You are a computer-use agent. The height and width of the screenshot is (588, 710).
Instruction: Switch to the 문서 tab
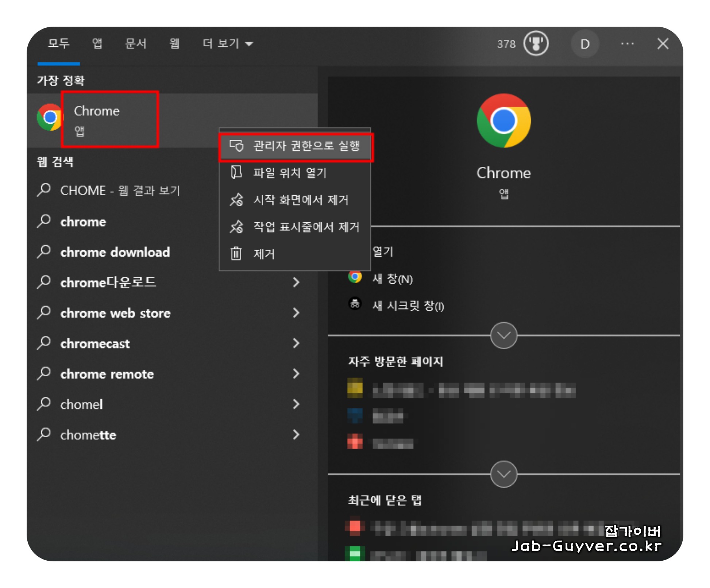[x=136, y=44]
